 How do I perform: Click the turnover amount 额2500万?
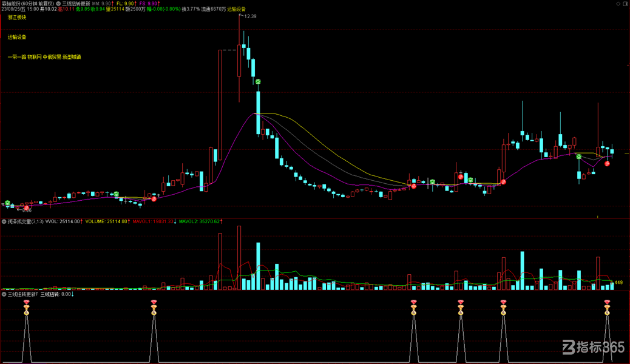(x=135, y=9)
